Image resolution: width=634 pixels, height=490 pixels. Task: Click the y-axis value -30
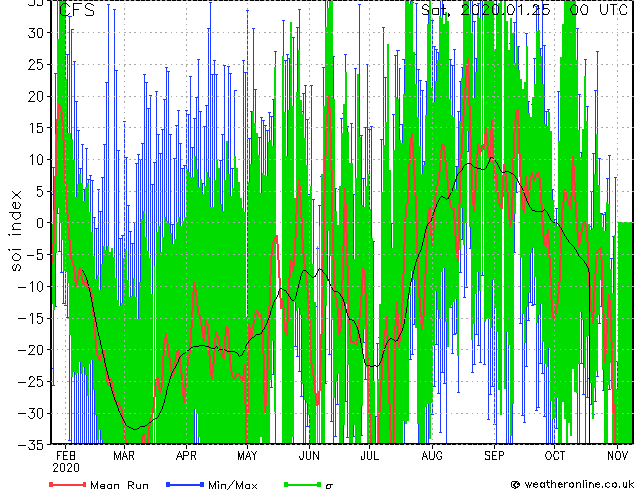coord(31,413)
